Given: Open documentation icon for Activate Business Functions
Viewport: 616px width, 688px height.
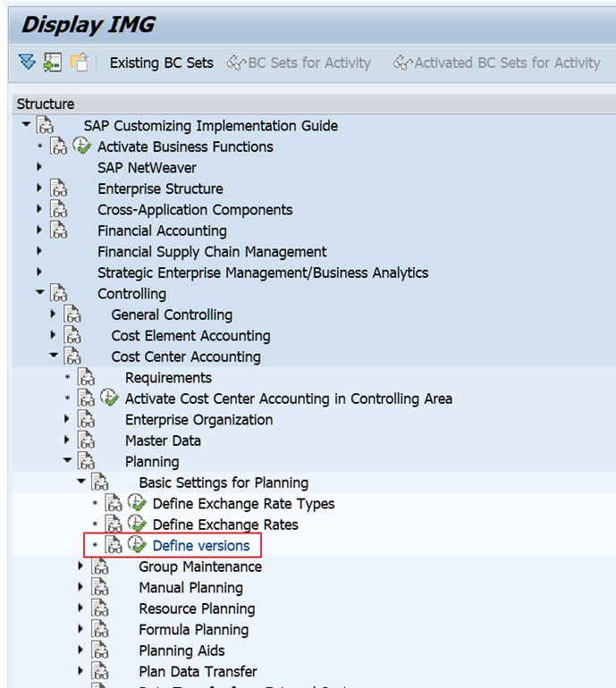Looking at the screenshot, I should [59, 146].
